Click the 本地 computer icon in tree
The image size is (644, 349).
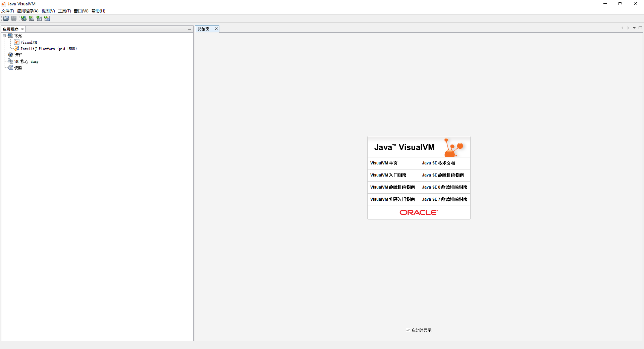point(10,36)
